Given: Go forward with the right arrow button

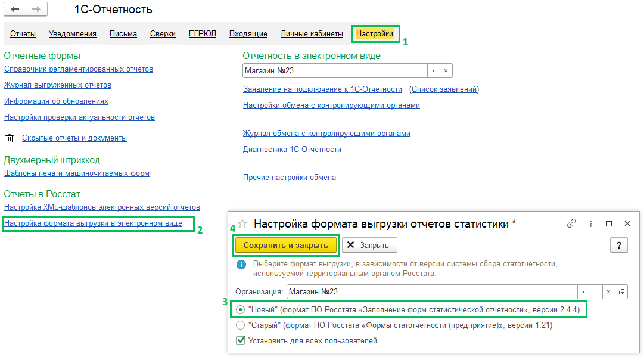Looking at the screenshot, I should (36, 9).
